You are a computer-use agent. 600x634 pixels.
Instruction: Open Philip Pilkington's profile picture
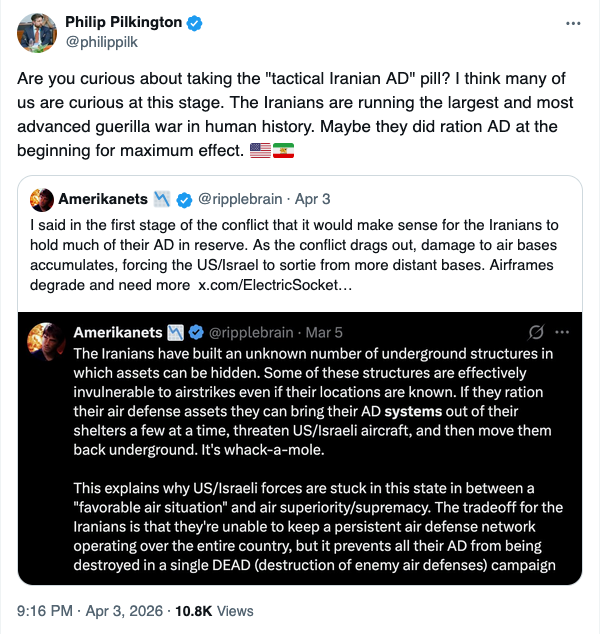click(x=35, y=35)
